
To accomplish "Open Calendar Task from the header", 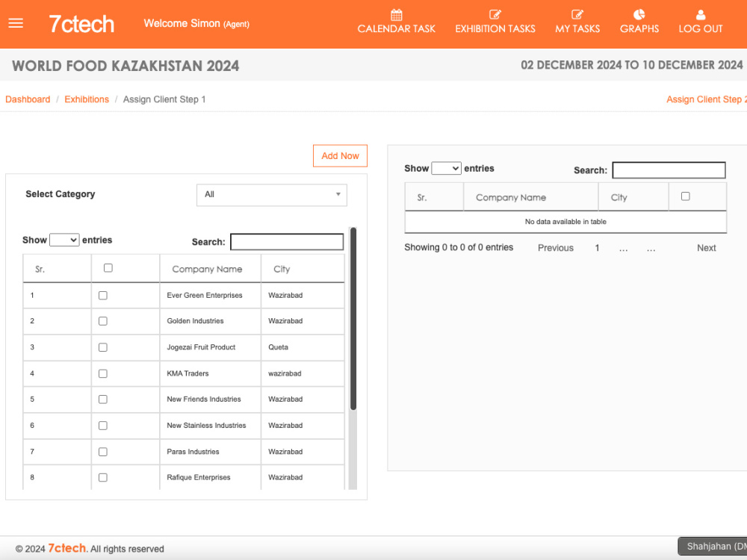I will (397, 22).
